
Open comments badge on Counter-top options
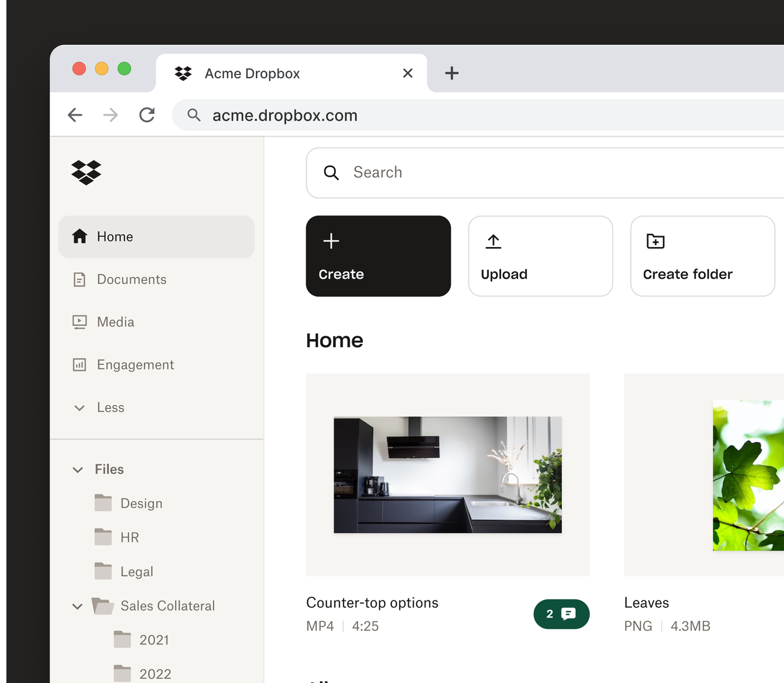(561, 614)
